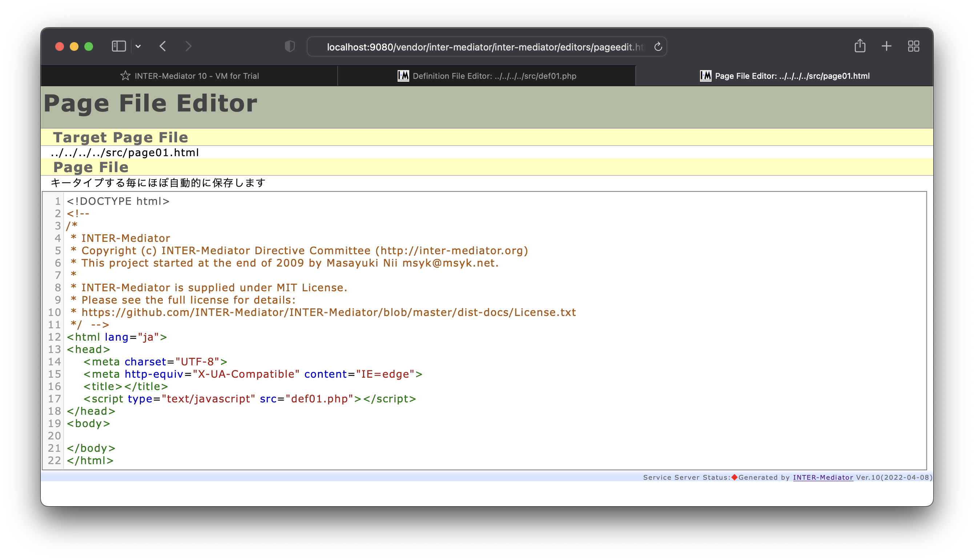The image size is (974, 560).
Task: Click the red Service Server Status diamond
Action: [734, 477]
